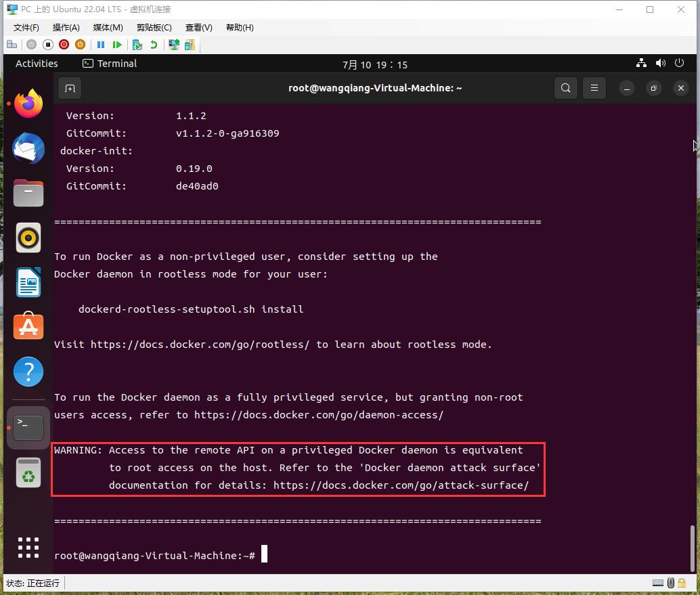Open a new terminal tab
Image resolution: width=700 pixels, height=595 pixels.
point(70,89)
